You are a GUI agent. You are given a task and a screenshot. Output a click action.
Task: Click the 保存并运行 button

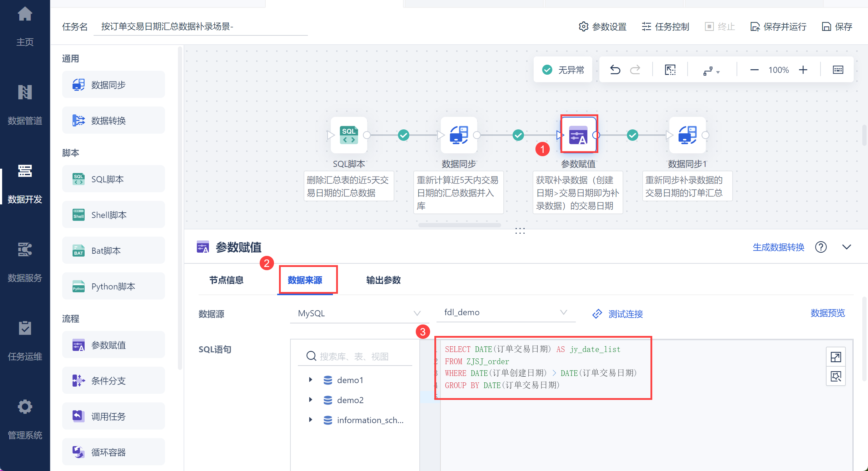click(x=779, y=27)
